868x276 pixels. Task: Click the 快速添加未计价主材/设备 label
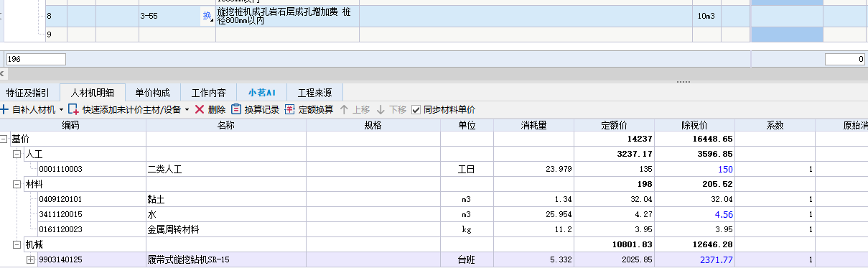pyautogui.click(x=131, y=110)
